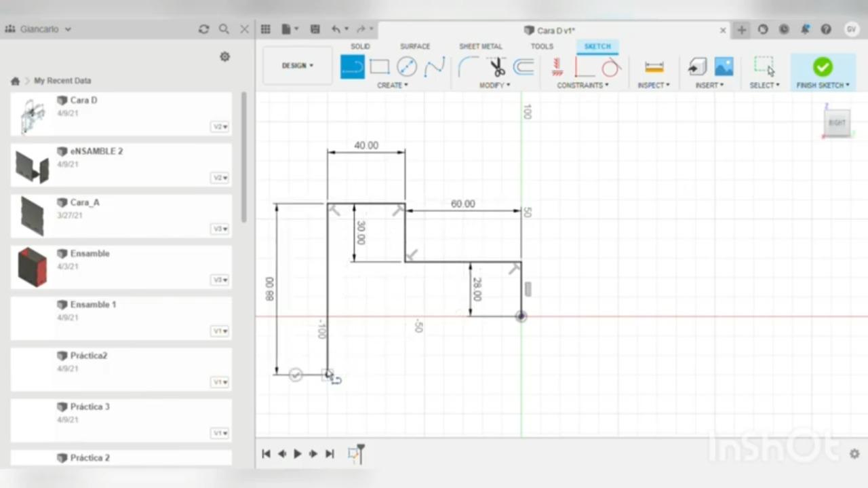Select the Circle sketch tool
Image resolution: width=868 pixels, height=488 pixels.
tap(407, 67)
